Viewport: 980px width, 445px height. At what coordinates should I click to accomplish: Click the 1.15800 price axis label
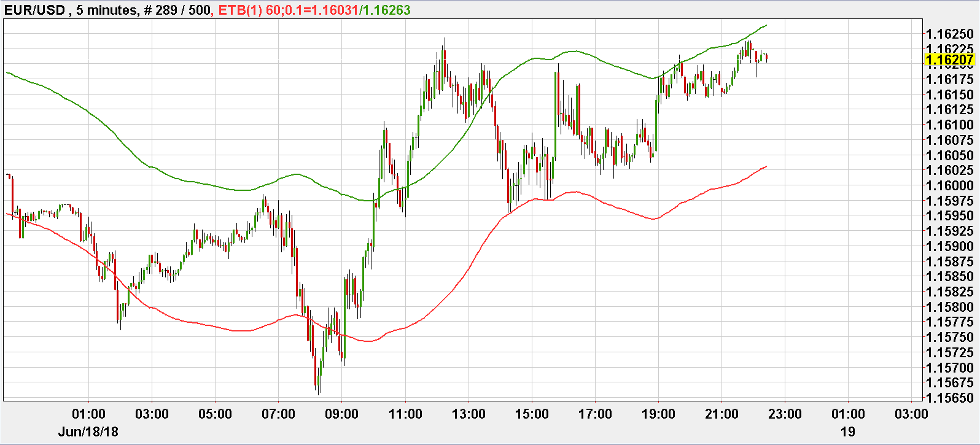[x=949, y=307]
